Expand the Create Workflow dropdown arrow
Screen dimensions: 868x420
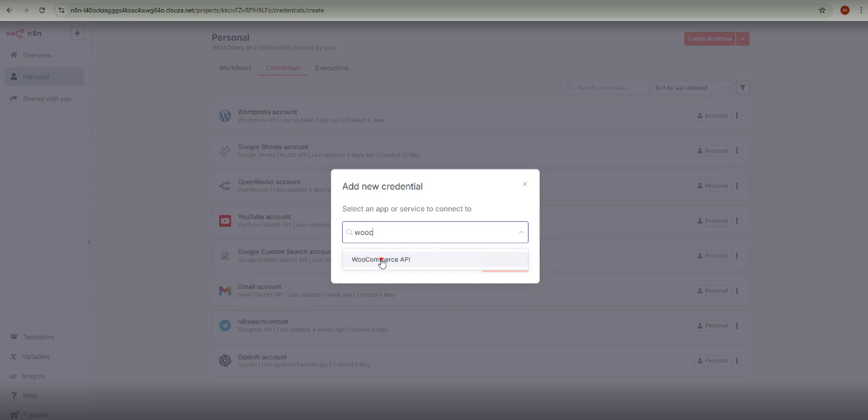[743, 39]
